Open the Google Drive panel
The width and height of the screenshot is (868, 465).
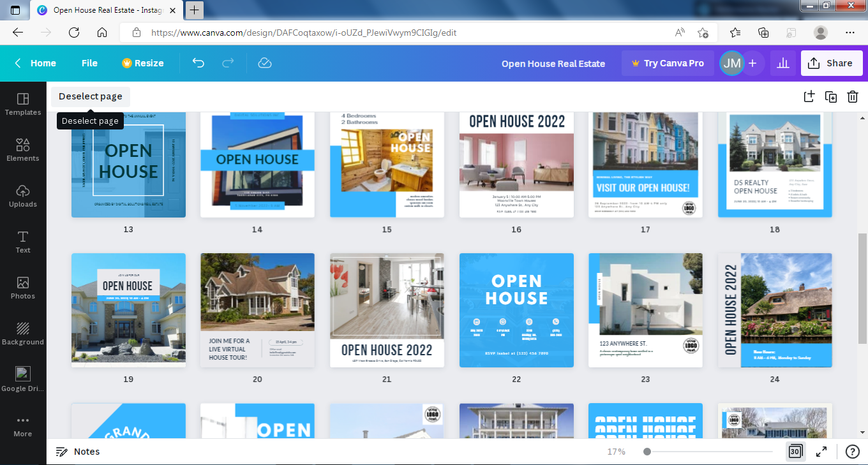coord(23,380)
